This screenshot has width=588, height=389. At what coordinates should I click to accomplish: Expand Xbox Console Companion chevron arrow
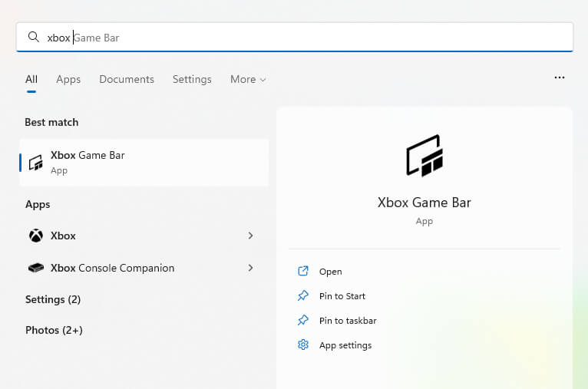[x=250, y=268]
